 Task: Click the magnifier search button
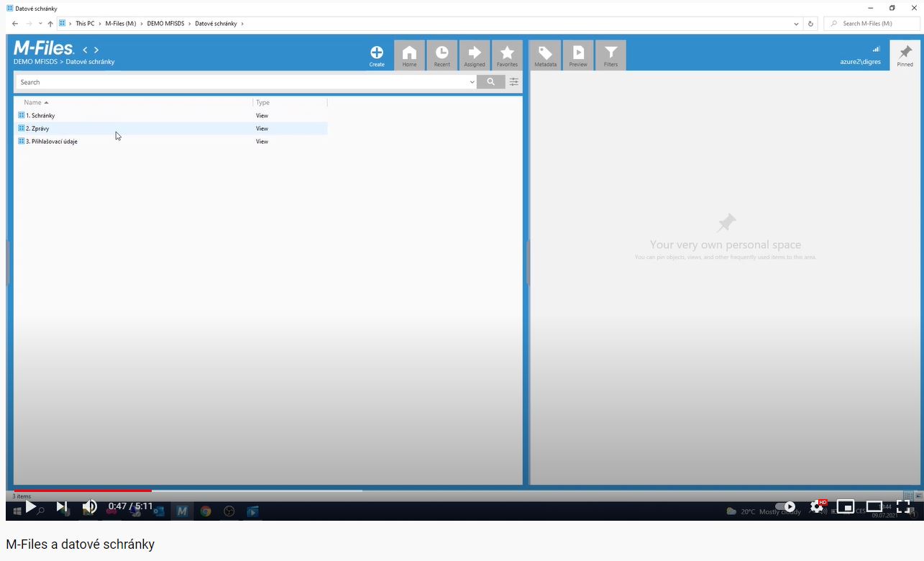[x=490, y=82]
